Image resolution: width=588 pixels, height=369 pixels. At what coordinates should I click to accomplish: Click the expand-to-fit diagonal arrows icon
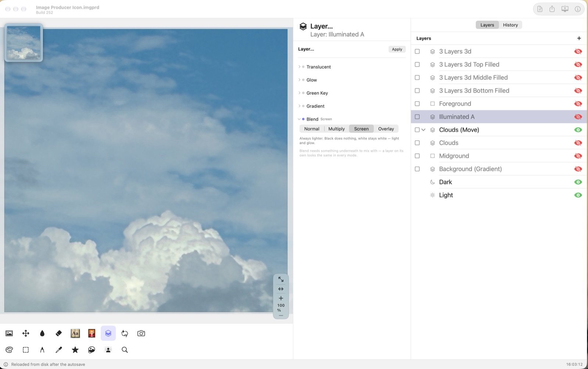click(281, 279)
